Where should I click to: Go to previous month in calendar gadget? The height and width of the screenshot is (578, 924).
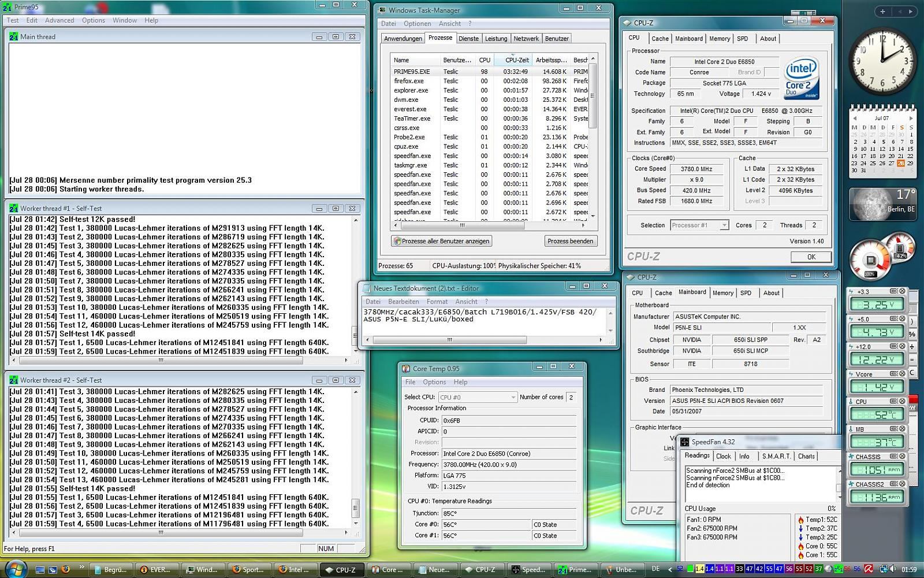point(854,118)
